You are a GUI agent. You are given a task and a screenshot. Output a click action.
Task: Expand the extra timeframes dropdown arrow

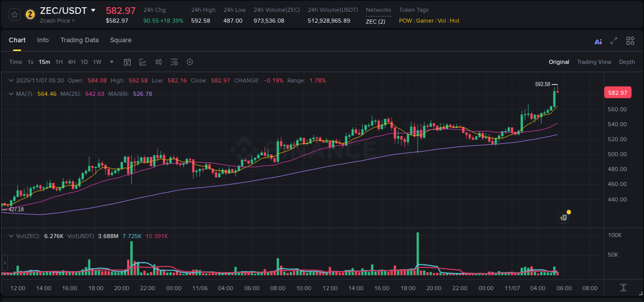[111, 61]
